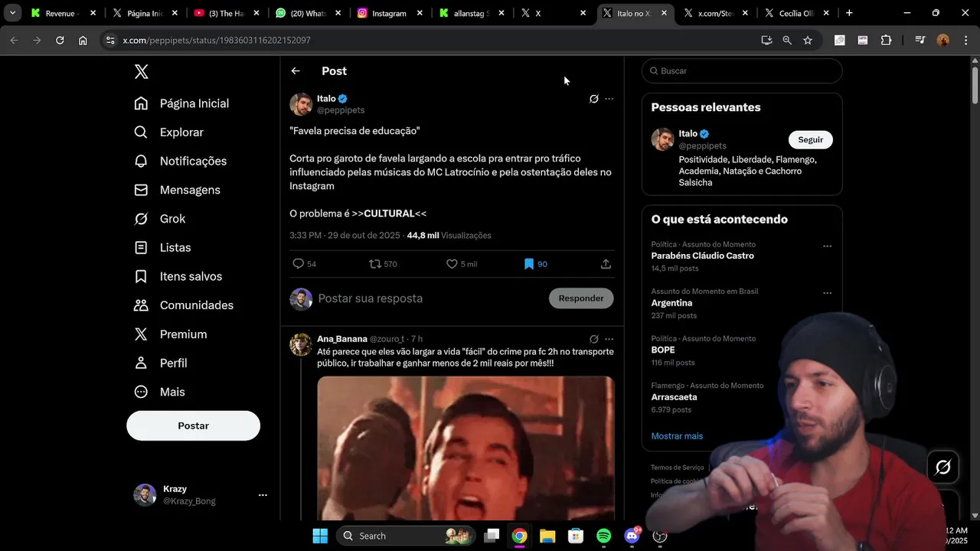This screenshot has width=980, height=551.
Task: Toggle the bookmark with 90 saves
Action: point(535,264)
